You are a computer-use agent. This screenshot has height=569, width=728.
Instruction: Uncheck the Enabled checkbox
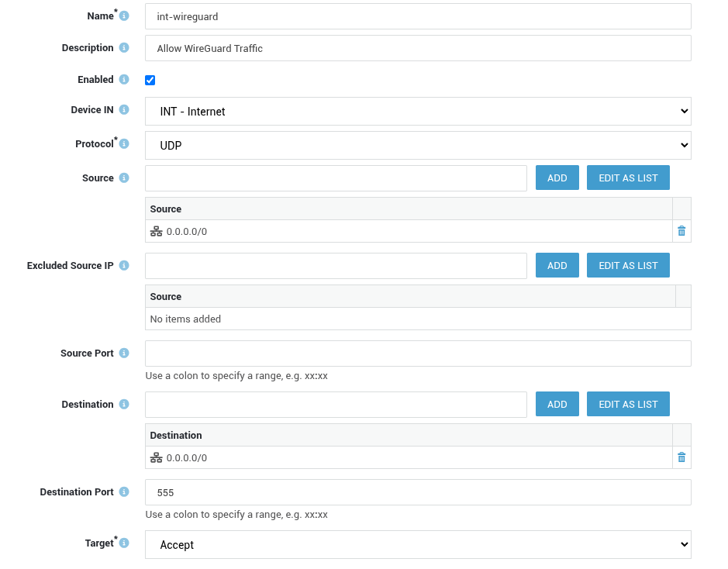click(x=150, y=80)
